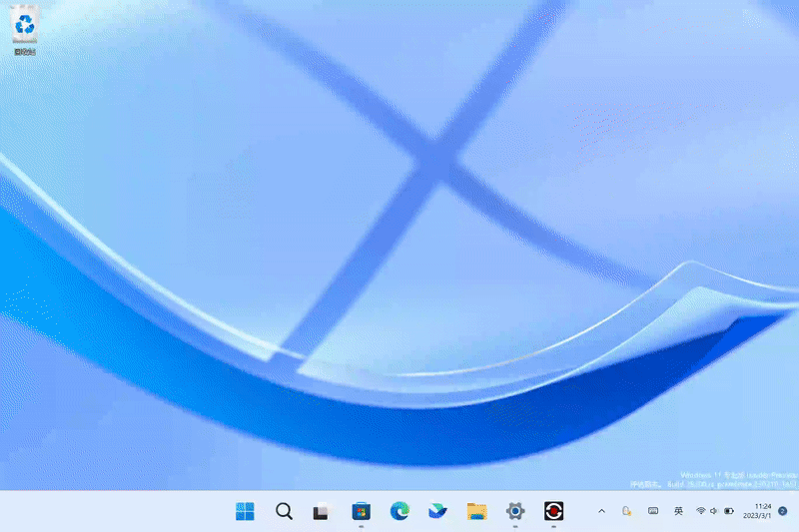Open the Windows Start menu
Screen dimensions: 799x532
245,511
